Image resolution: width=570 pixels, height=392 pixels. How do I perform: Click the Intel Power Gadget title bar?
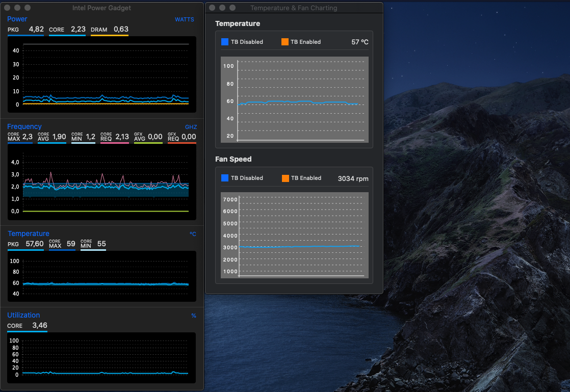101,8
